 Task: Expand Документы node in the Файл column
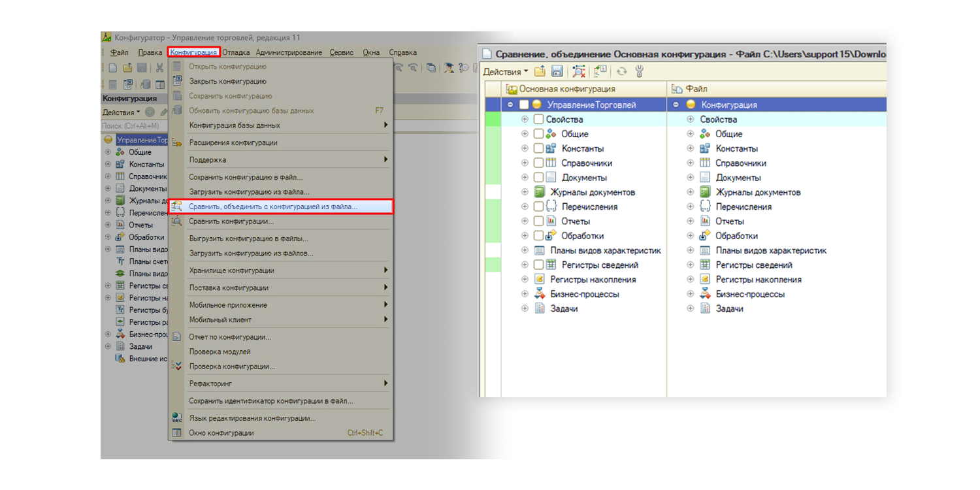[690, 178]
